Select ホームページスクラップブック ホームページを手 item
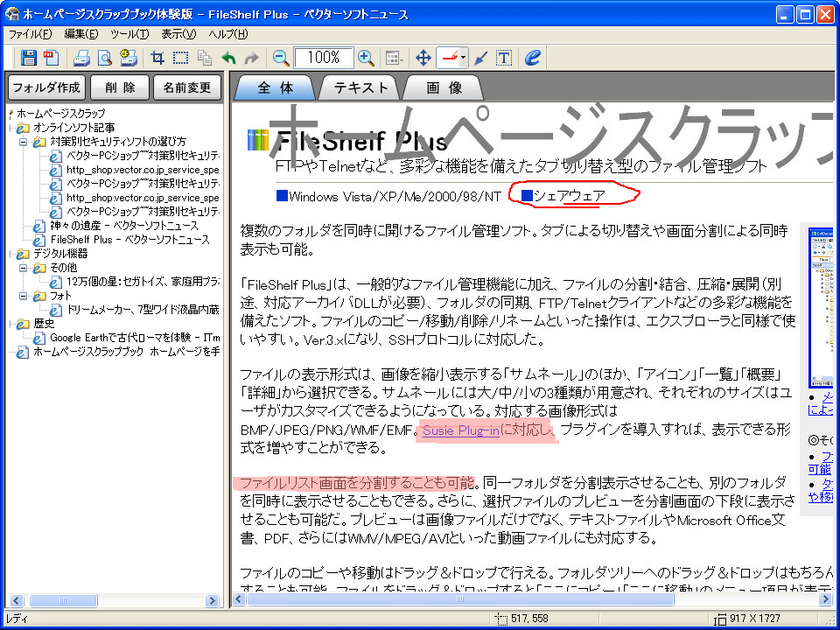Viewport: 840px width, 630px height. click(126, 352)
